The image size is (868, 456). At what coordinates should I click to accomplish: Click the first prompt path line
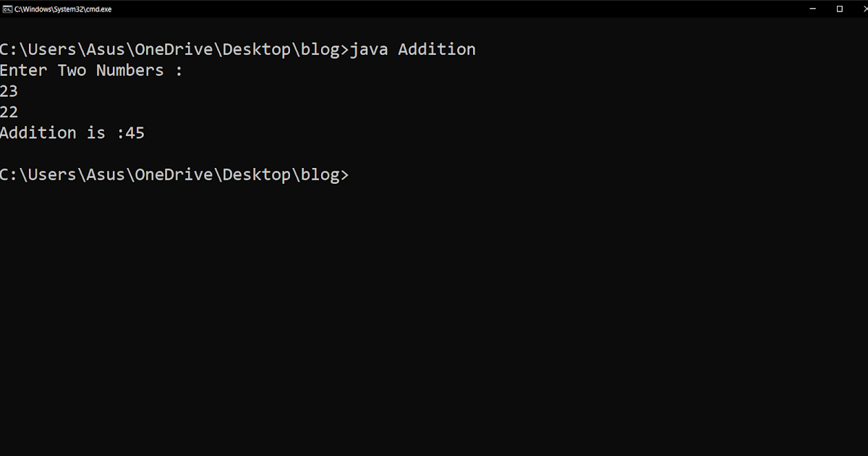tap(174, 48)
